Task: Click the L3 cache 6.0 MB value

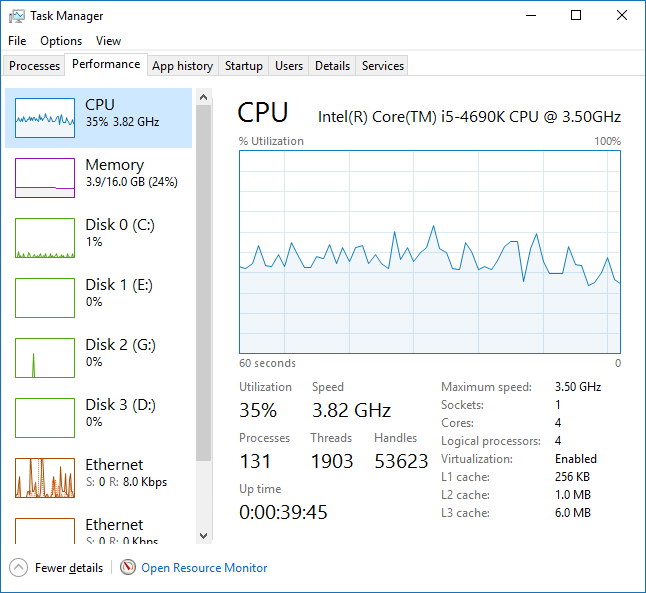Action: click(x=573, y=513)
